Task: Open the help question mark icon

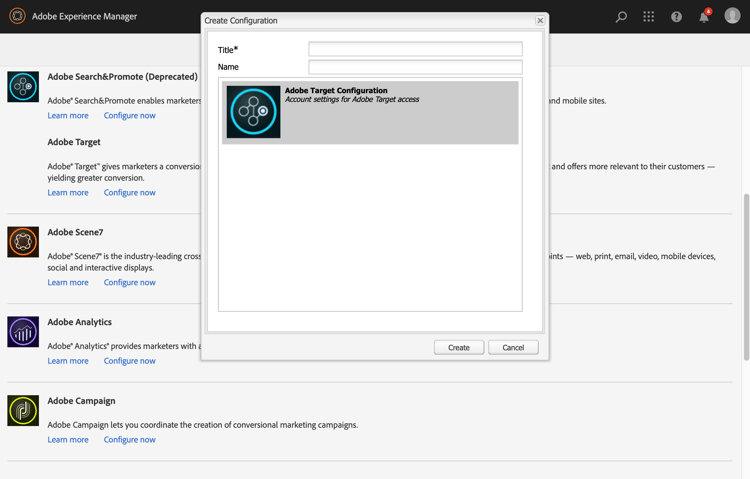Action: click(676, 17)
